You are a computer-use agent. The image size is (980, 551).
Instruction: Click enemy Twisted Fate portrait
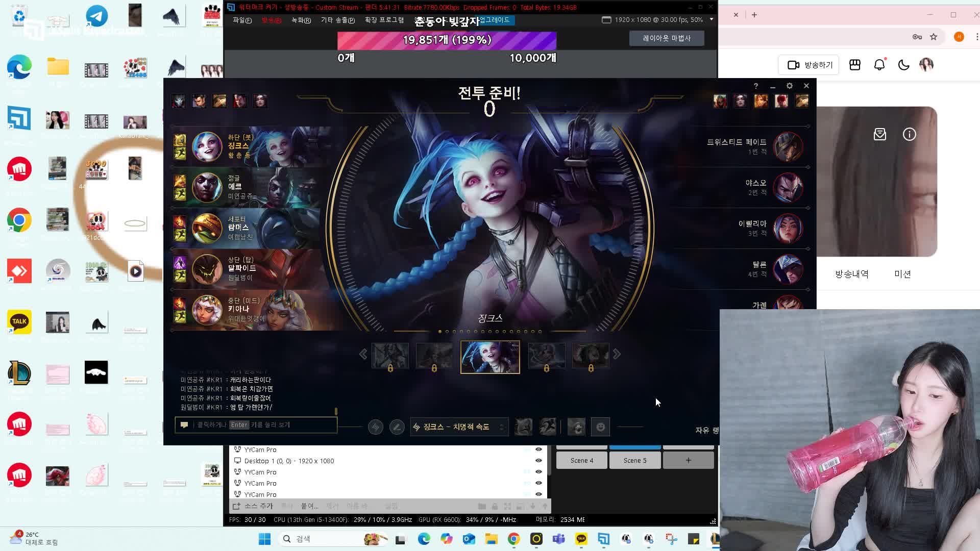point(788,147)
